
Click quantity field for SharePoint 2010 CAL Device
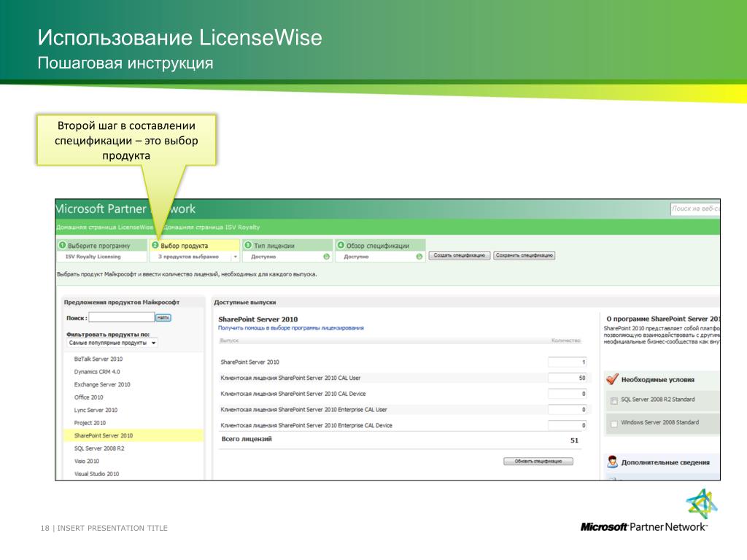567,394
